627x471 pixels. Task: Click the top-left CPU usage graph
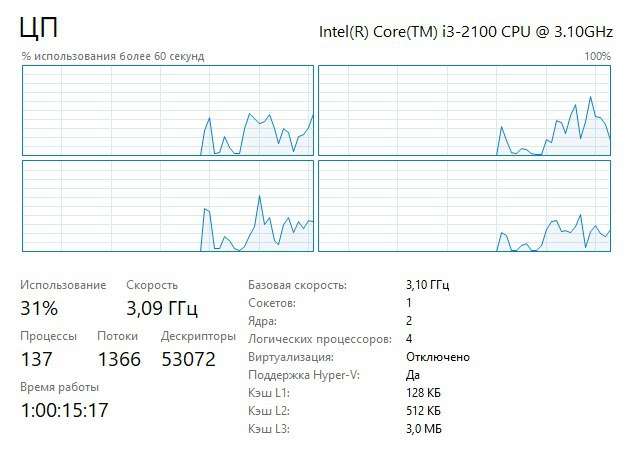pos(168,110)
